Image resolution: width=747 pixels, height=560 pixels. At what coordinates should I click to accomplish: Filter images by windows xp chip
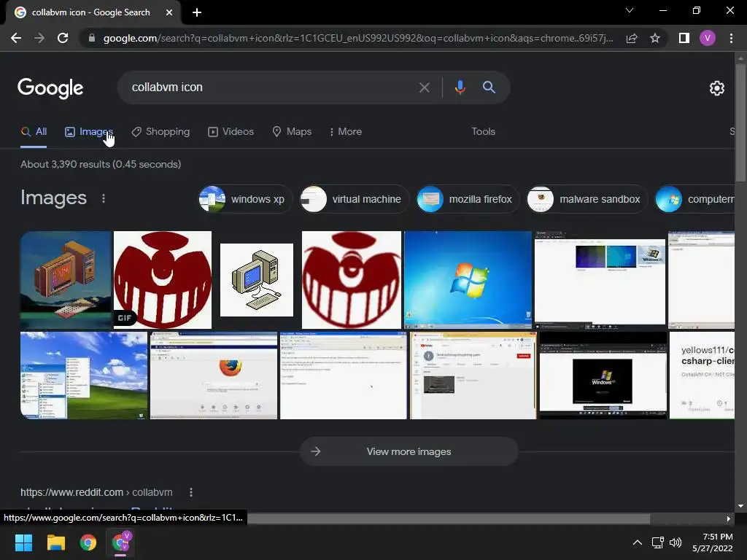[245, 199]
